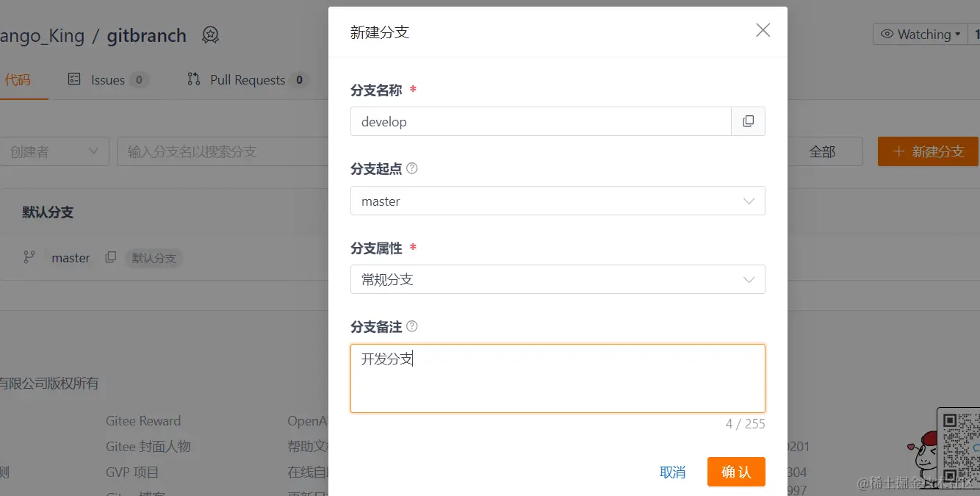Cancel the dialog via 取消
Viewport: 980px width, 496px height.
(672, 472)
